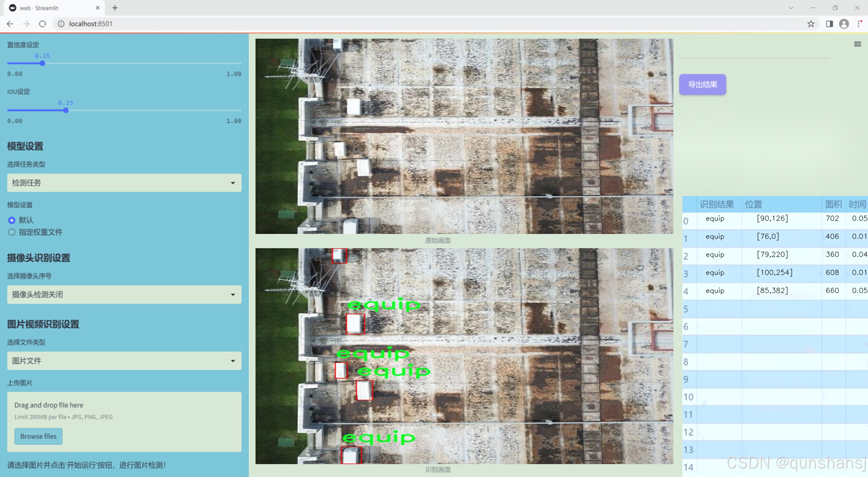Select the 指定权重文件 radio option

click(12, 232)
